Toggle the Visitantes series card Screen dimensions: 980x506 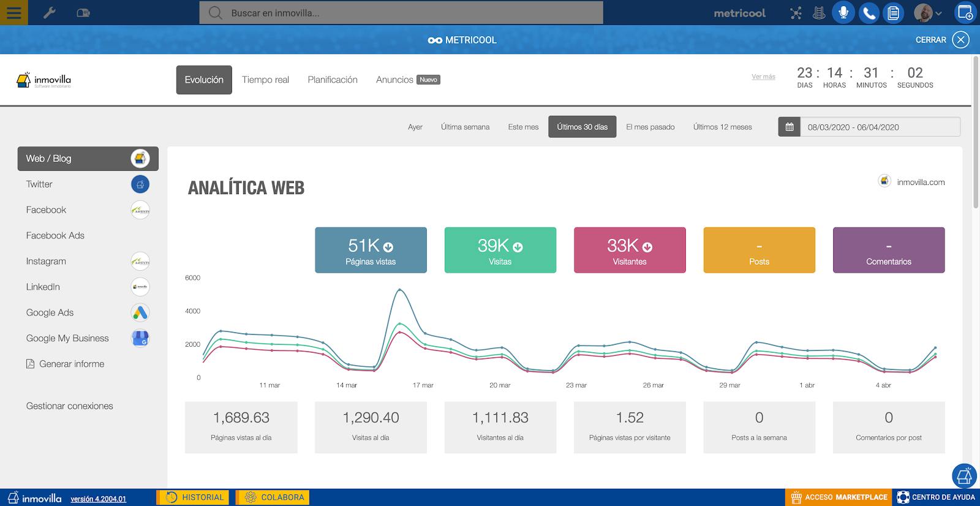pyautogui.click(x=630, y=250)
